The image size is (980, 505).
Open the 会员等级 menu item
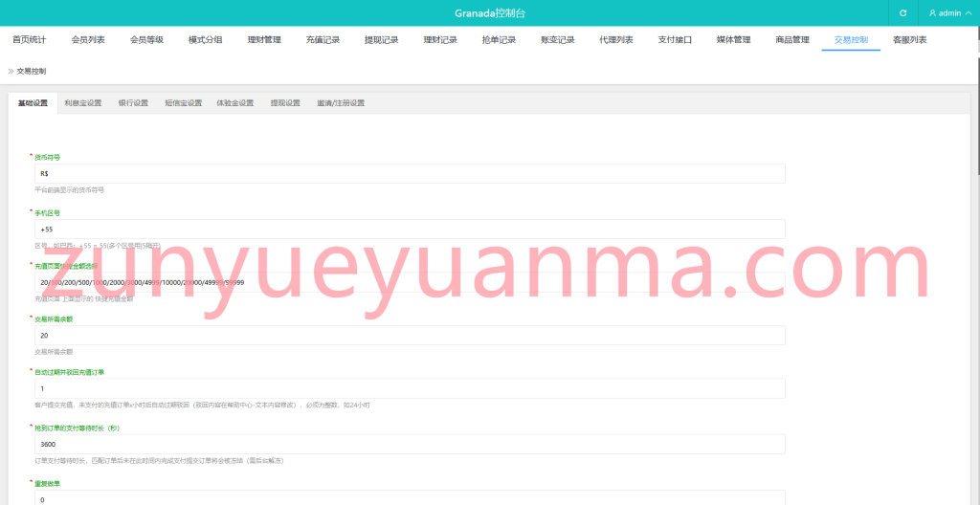146,40
